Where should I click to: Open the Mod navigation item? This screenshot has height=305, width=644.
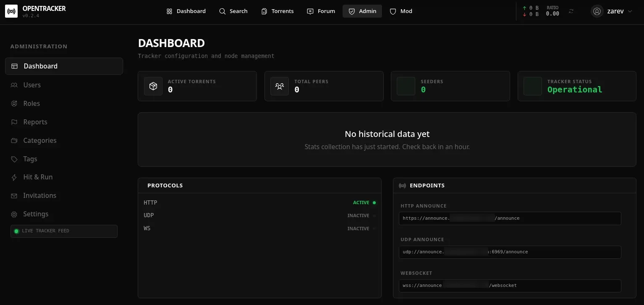click(401, 11)
